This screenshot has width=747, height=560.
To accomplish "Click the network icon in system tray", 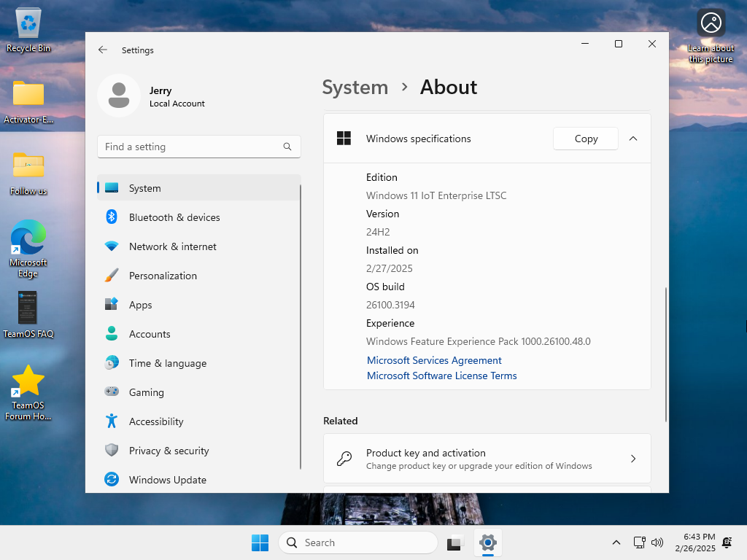I will (x=639, y=542).
